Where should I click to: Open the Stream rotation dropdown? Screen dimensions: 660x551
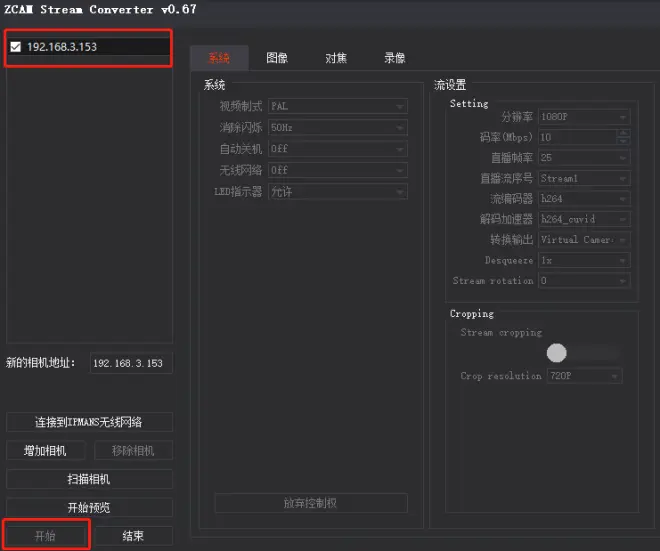584,280
